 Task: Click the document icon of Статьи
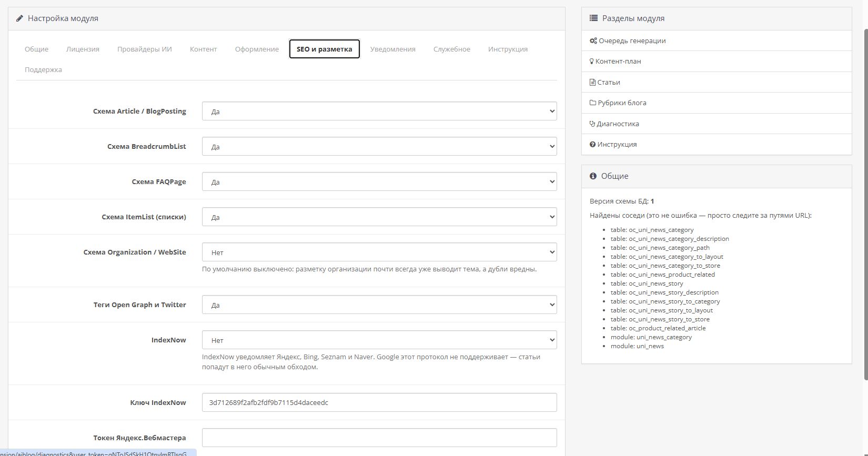pos(593,82)
